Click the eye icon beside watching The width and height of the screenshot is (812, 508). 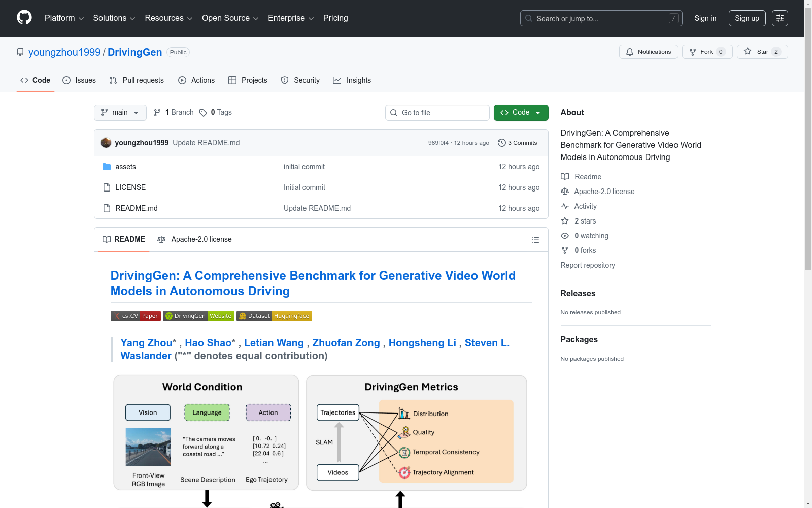coord(565,236)
